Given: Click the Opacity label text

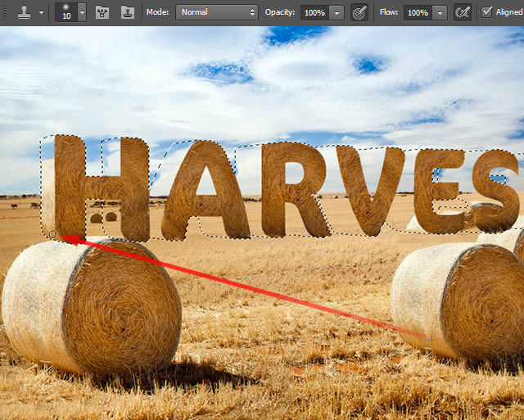Looking at the screenshot, I should click(280, 12).
